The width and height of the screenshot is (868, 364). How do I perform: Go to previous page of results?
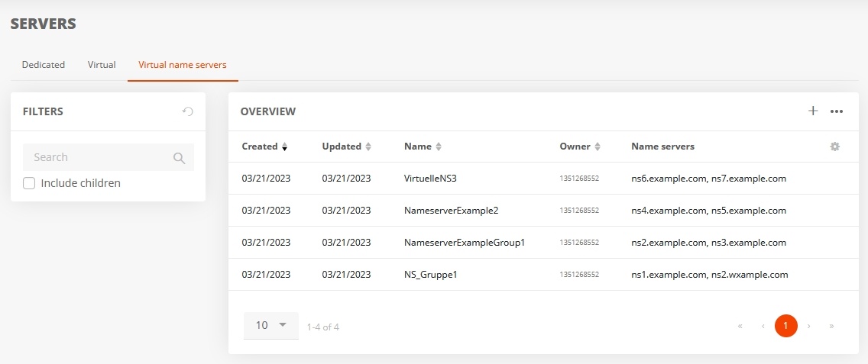[x=763, y=326]
